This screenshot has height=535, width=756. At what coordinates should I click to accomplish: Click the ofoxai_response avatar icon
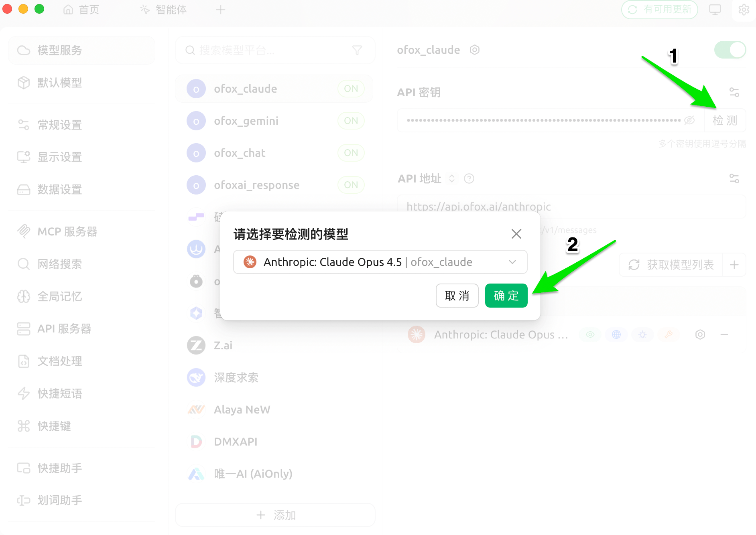click(196, 185)
